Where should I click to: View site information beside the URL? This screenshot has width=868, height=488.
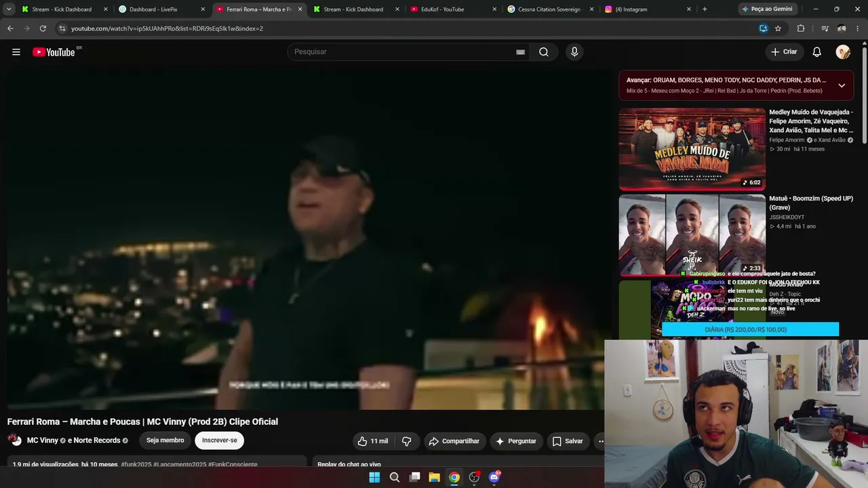[62, 28]
